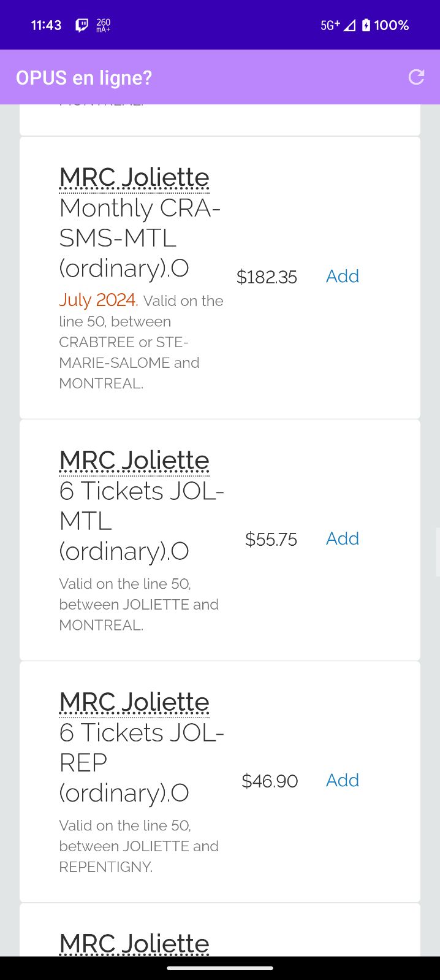Add the Monthly CRA-SMS-MTL pass
Screen dimensions: 440x980
click(342, 277)
